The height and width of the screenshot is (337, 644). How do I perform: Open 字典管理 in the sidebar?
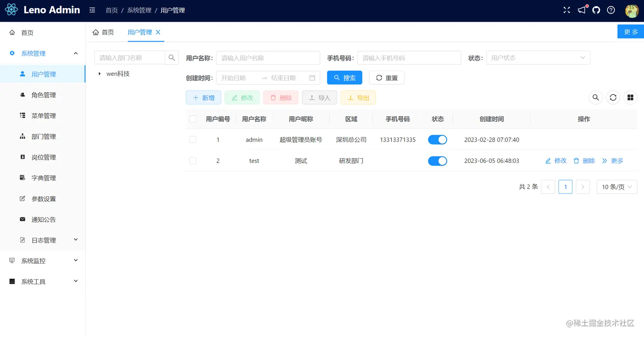[43, 178]
